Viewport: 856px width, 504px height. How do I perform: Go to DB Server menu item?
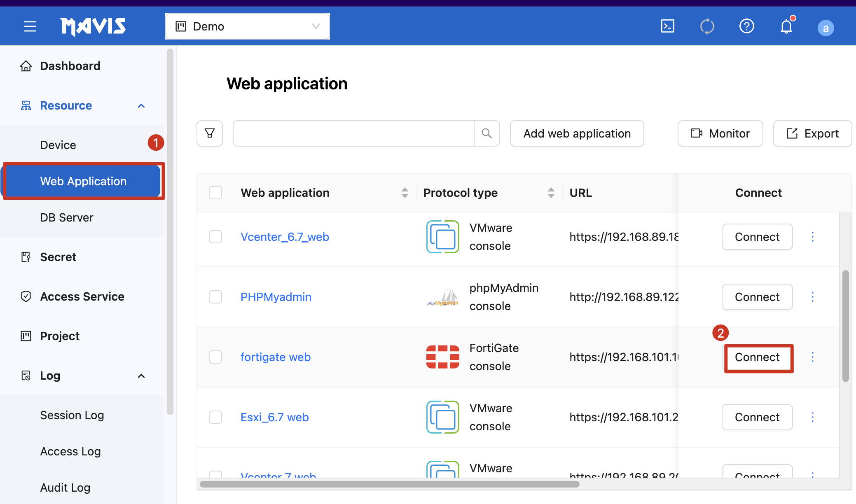(67, 217)
